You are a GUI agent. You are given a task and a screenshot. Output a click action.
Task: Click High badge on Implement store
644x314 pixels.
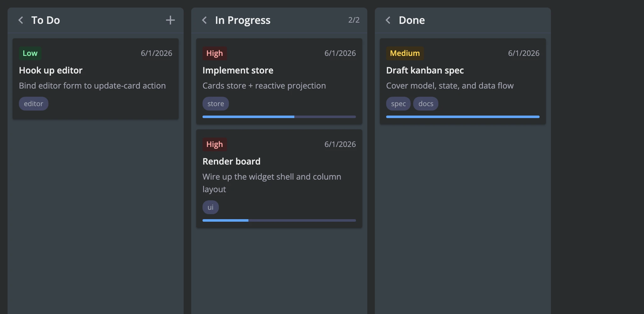215,53
